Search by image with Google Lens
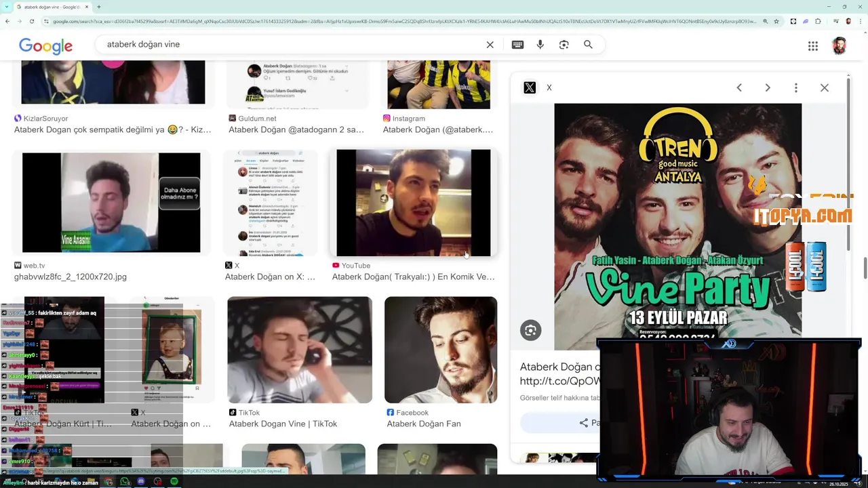868x488 pixels. tap(564, 45)
